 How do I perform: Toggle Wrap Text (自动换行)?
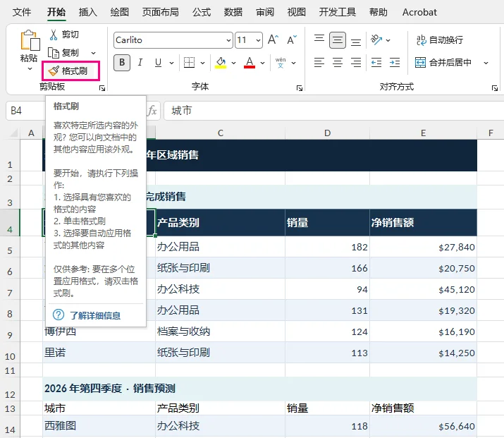pyautogui.click(x=440, y=40)
